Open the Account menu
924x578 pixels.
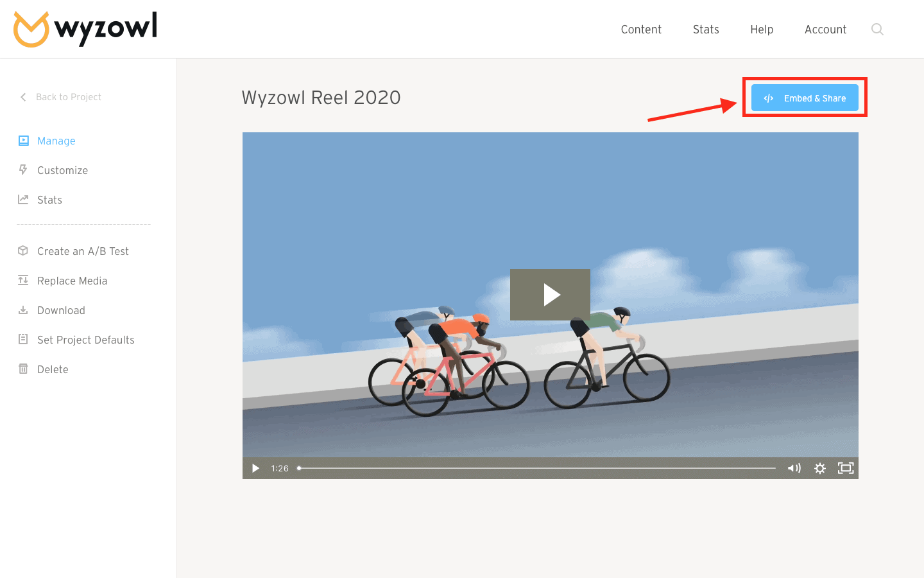(825, 30)
